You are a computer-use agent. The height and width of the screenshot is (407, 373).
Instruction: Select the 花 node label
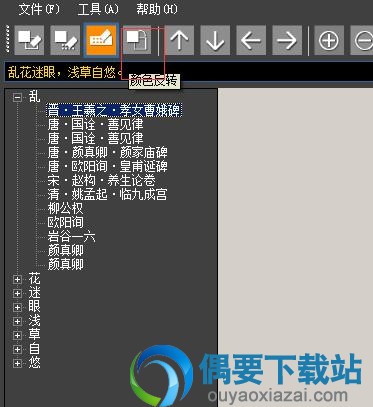click(x=34, y=279)
